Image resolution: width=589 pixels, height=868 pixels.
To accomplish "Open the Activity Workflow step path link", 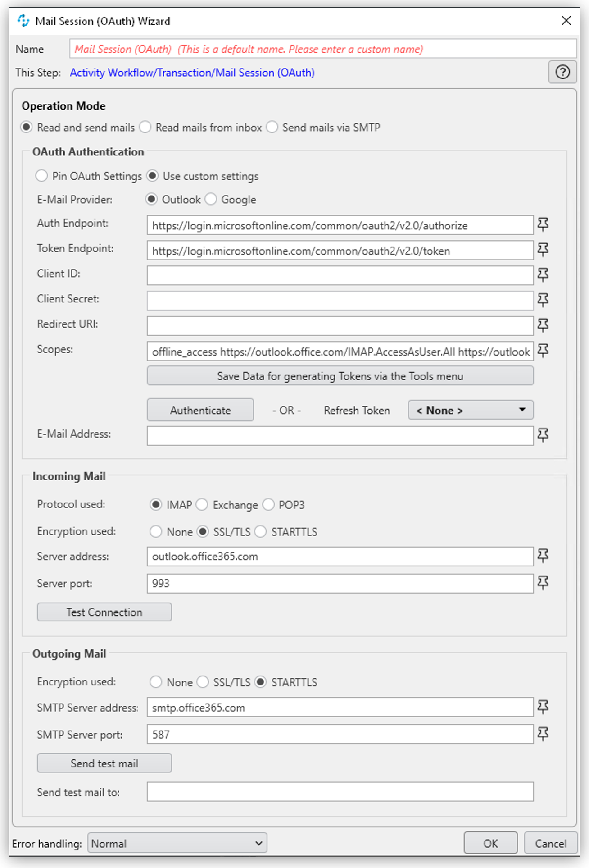I will click(192, 73).
